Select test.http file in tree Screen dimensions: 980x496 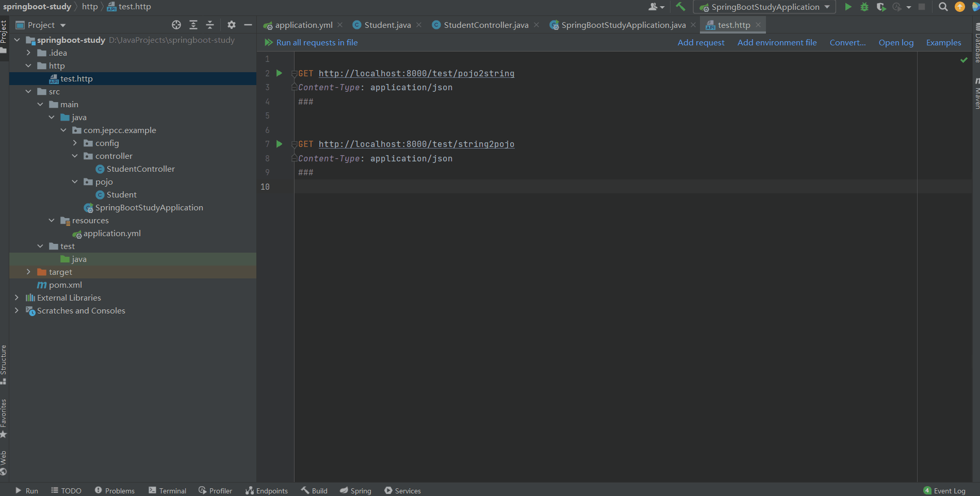click(76, 78)
